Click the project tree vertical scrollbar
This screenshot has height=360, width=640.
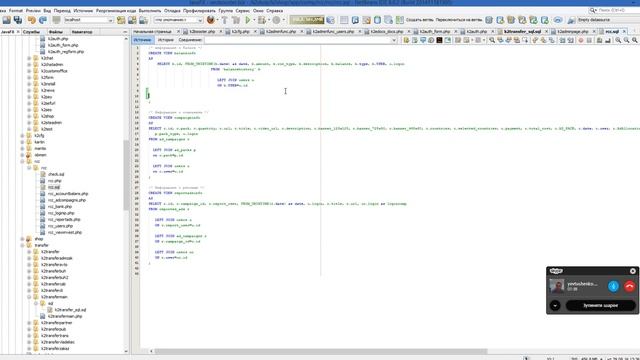coord(126,175)
